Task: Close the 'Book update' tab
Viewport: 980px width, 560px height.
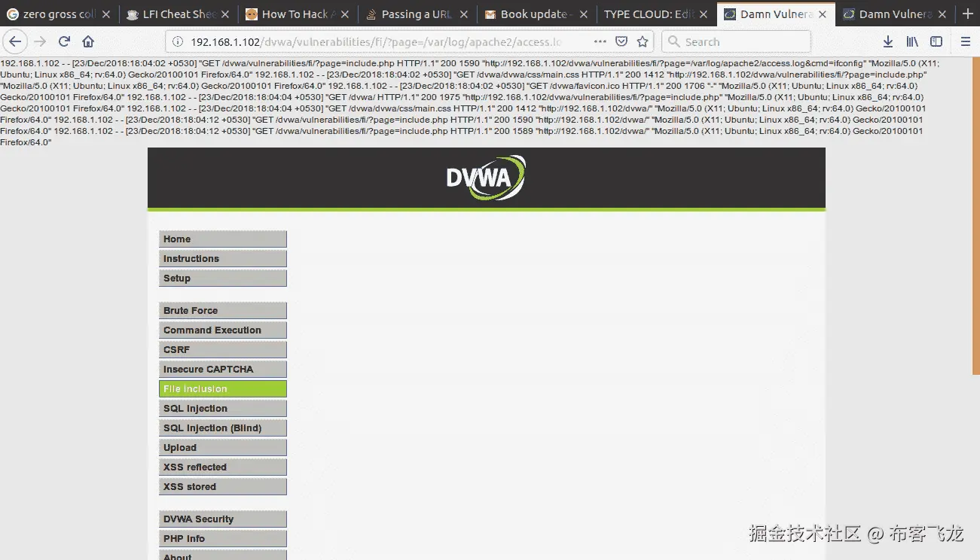Action: click(x=583, y=14)
